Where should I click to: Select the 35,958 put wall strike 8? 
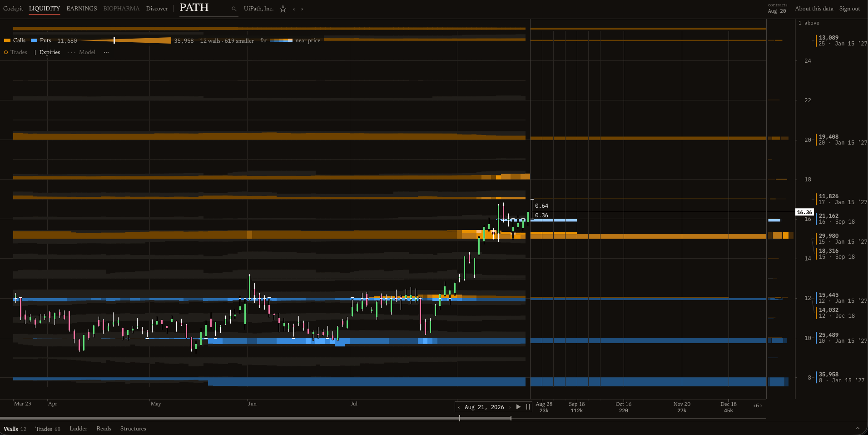pyautogui.click(x=841, y=377)
